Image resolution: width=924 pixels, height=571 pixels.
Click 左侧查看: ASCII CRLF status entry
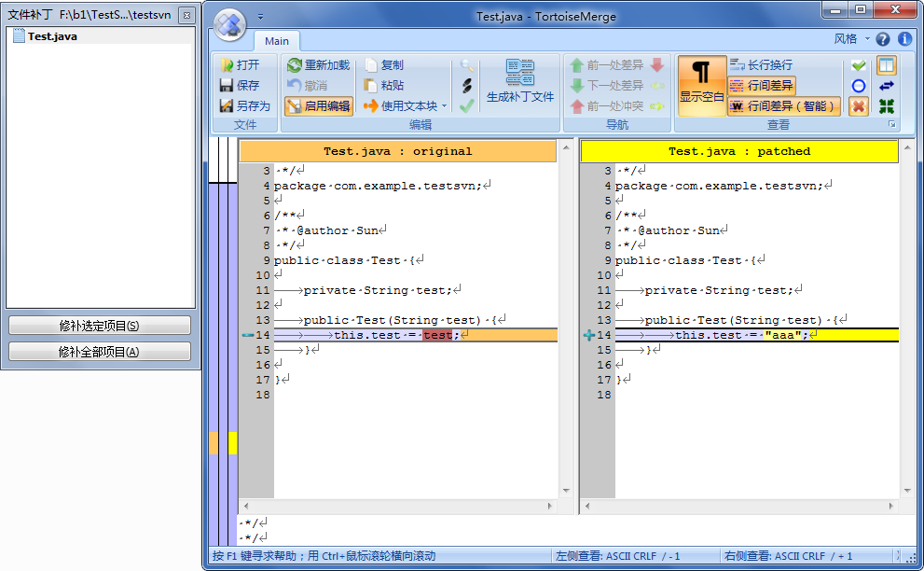(x=617, y=556)
